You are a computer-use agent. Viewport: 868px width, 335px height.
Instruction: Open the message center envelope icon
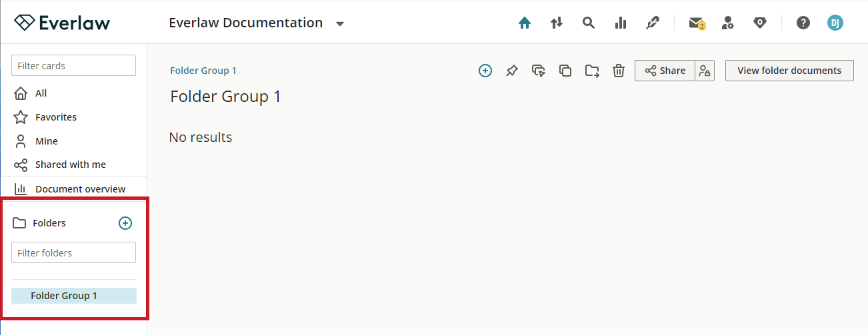[697, 23]
